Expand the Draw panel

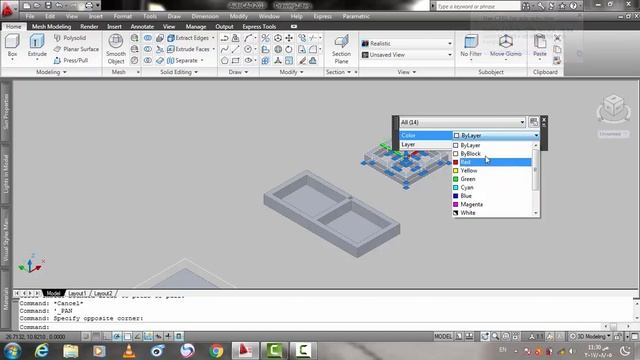click(x=238, y=72)
